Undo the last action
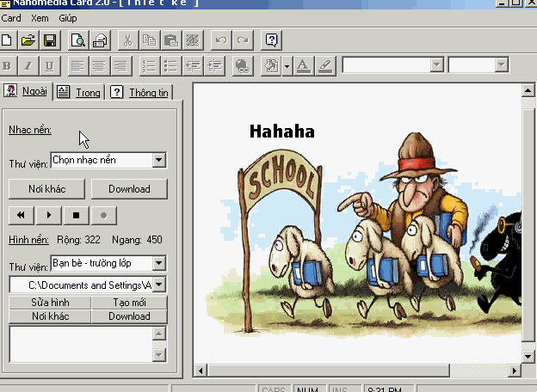 (x=221, y=40)
